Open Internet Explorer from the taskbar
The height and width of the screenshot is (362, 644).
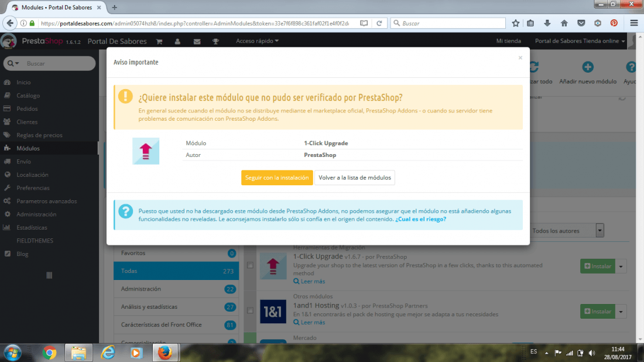(x=108, y=353)
